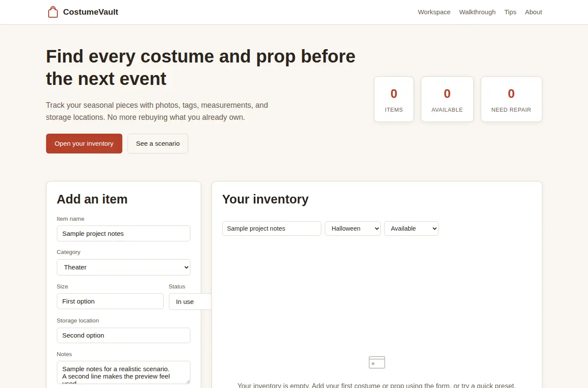Open the Status dropdown showing In use
588x388 pixels.
190,302
